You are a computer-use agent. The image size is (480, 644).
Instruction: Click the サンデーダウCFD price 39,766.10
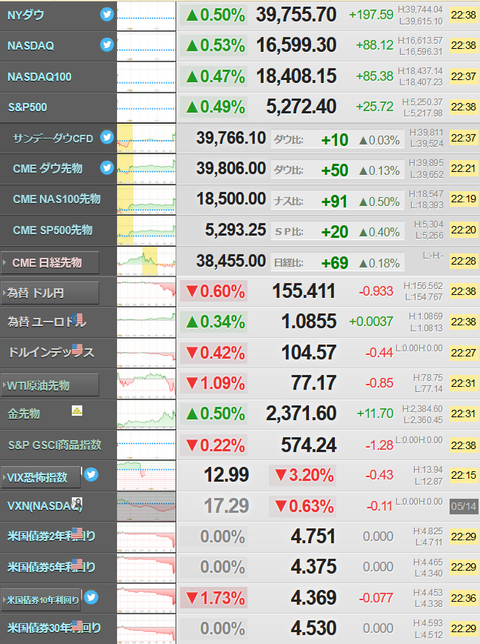231,138
